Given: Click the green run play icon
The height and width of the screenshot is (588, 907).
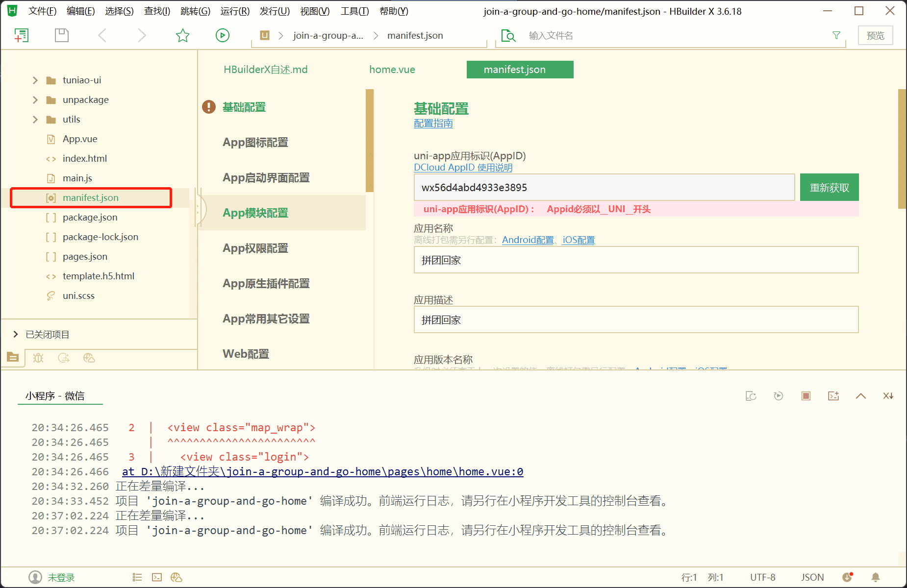Looking at the screenshot, I should pos(223,35).
